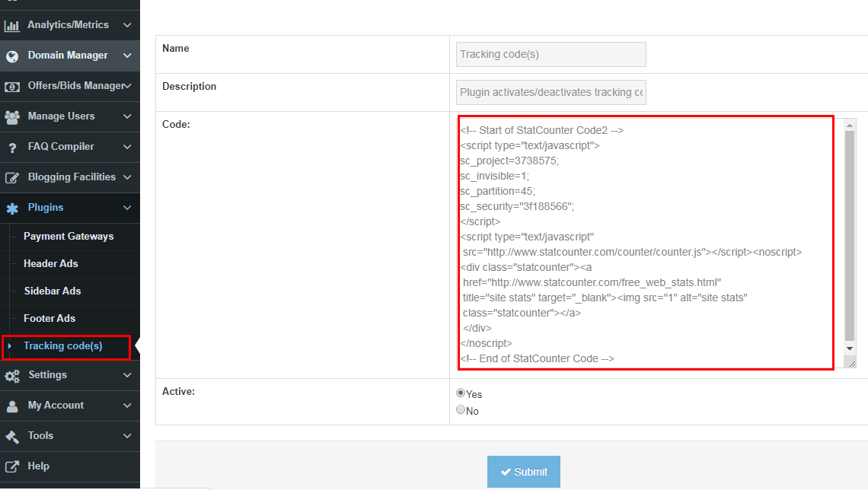Expand the Blogging Facilities chevron

127,177
